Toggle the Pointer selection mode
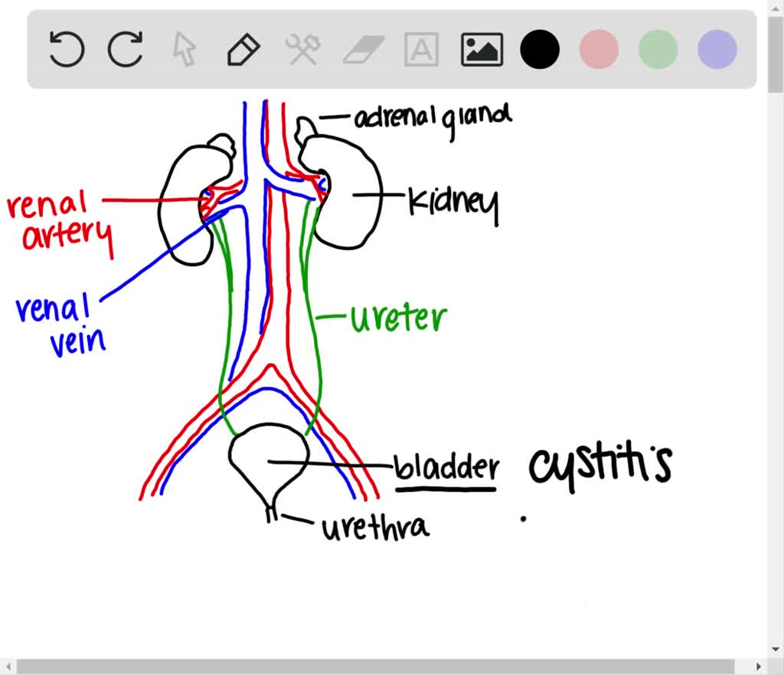 (x=184, y=49)
